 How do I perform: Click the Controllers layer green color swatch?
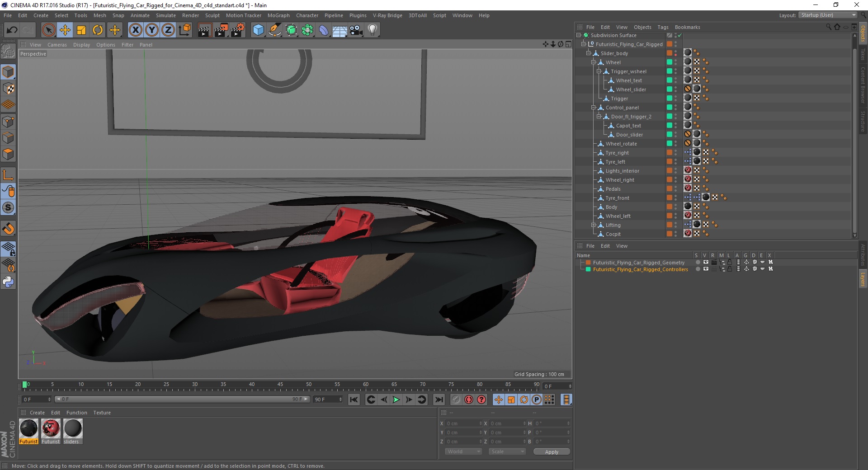coord(588,269)
